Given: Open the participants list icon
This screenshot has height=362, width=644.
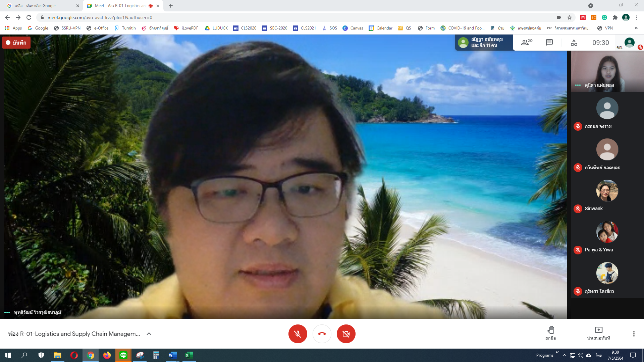Looking at the screenshot, I should point(526,43).
